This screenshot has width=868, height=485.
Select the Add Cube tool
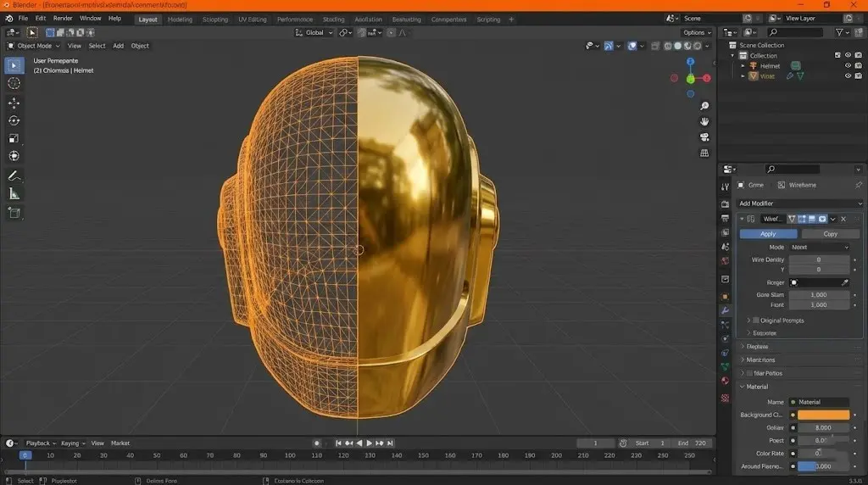14,213
